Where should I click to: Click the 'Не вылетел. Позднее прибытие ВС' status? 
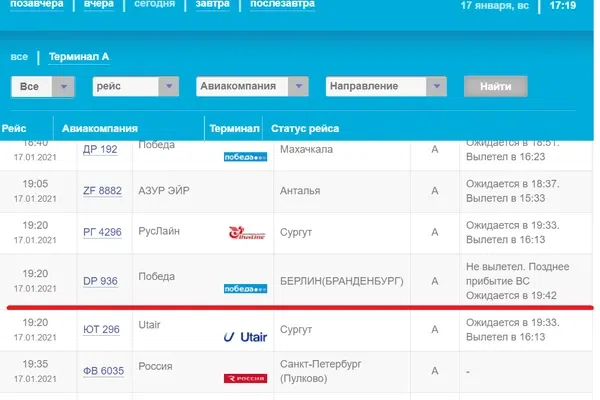pyautogui.click(x=517, y=274)
